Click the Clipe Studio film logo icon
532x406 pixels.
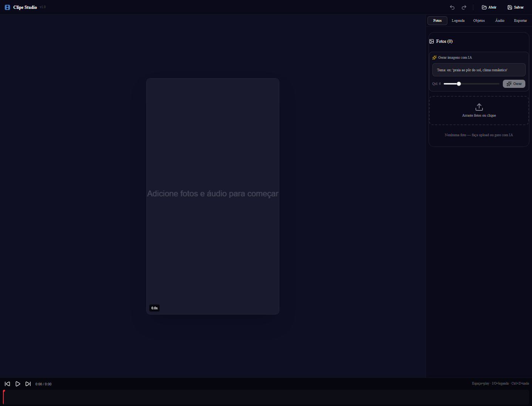(x=7, y=7)
